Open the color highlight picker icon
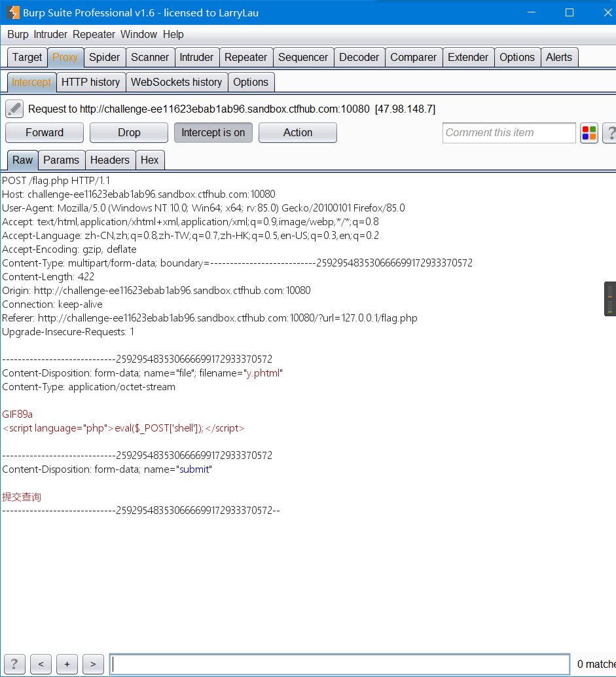 [x=589, y=132]
